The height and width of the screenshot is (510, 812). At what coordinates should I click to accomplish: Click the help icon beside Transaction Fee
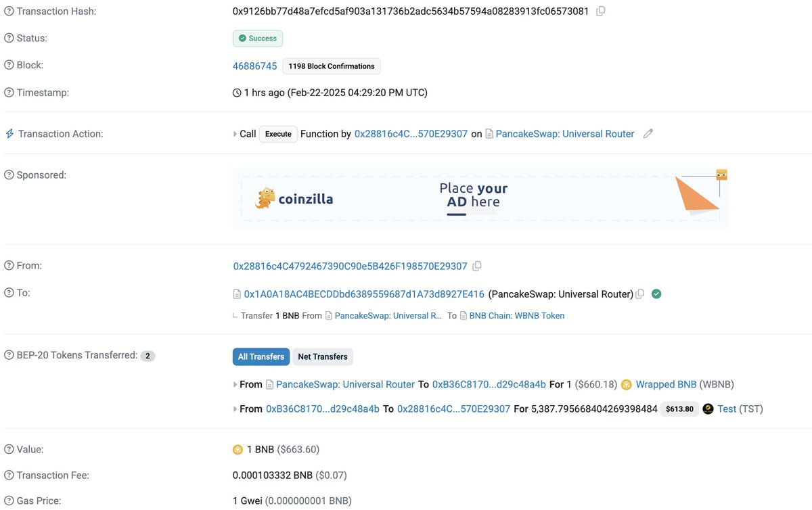pos(9,475)
